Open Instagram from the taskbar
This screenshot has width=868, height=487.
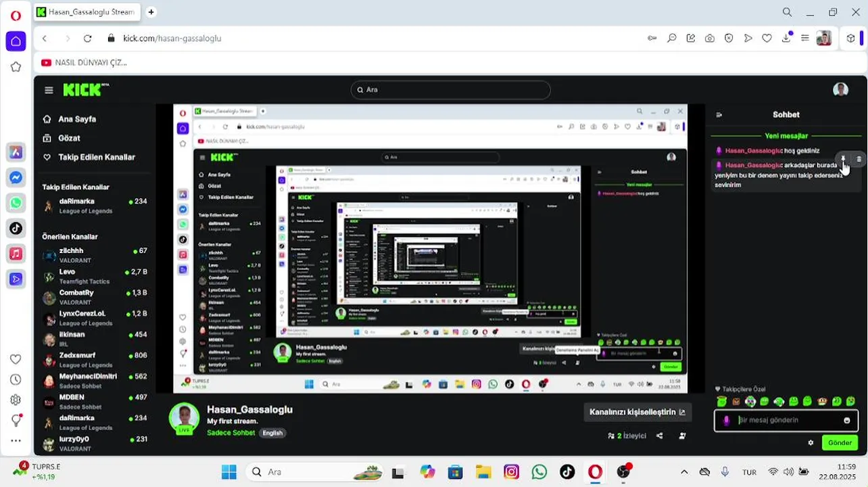tap(511, 472)
